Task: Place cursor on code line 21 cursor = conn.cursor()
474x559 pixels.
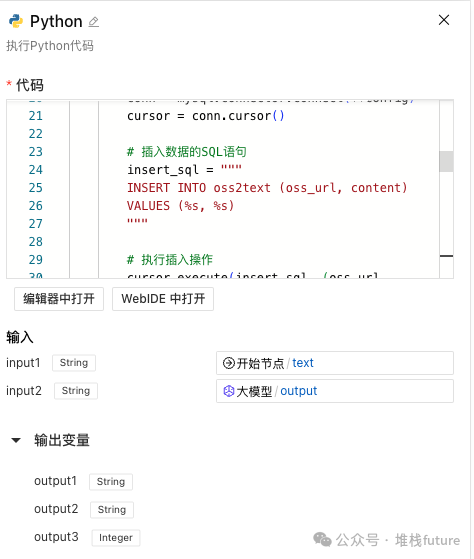Action: click(x=206, y=116)
